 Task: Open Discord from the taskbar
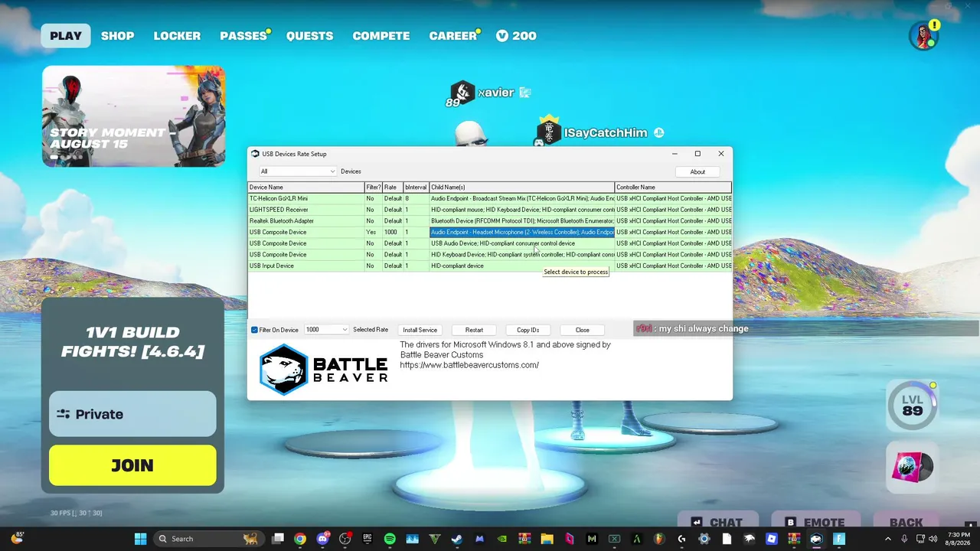click(x=322, y=539)
